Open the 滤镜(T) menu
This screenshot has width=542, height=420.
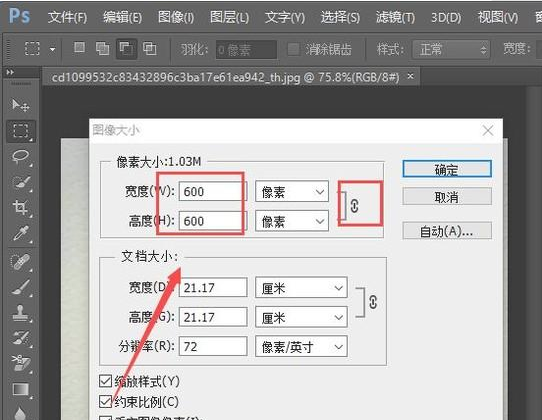pos(395,17)
